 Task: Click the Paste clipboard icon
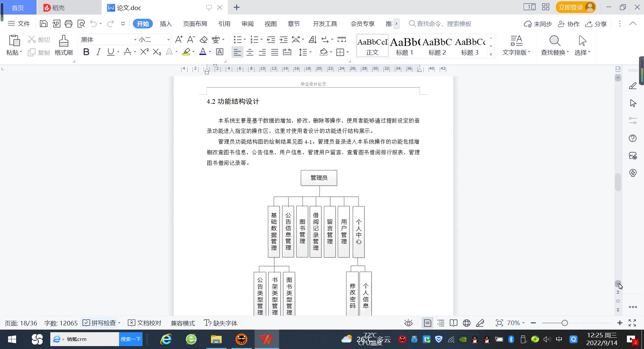14,41
